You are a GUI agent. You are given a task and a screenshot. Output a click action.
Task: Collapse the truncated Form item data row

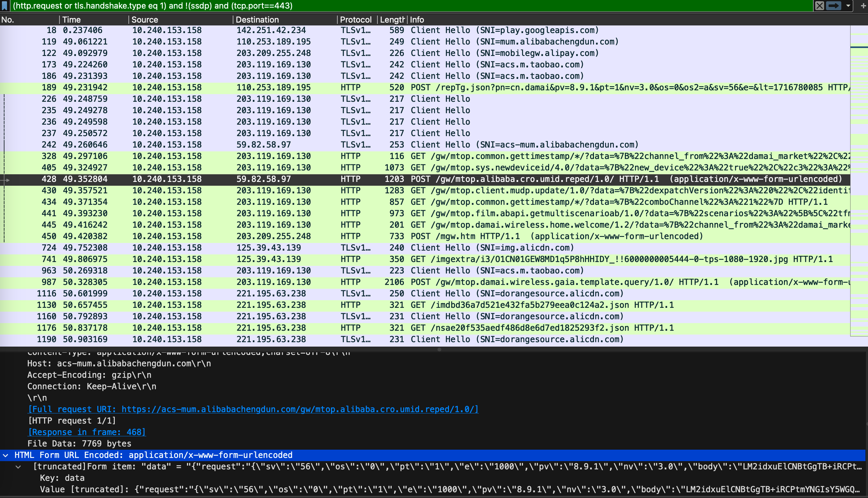point(18,467)
